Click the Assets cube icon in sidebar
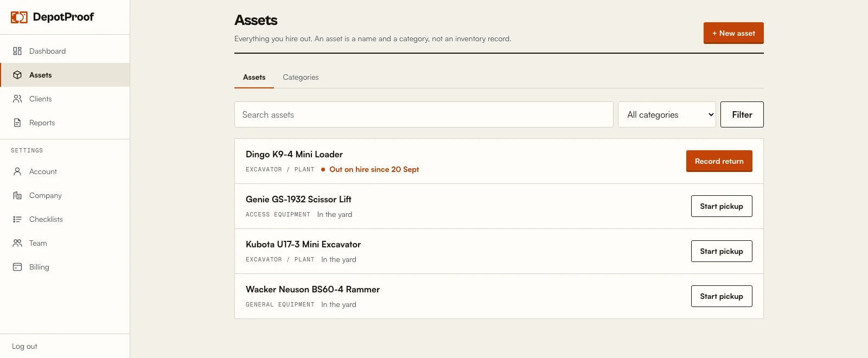The height and width of the screenshot is (358, 868). pos(17,75)
